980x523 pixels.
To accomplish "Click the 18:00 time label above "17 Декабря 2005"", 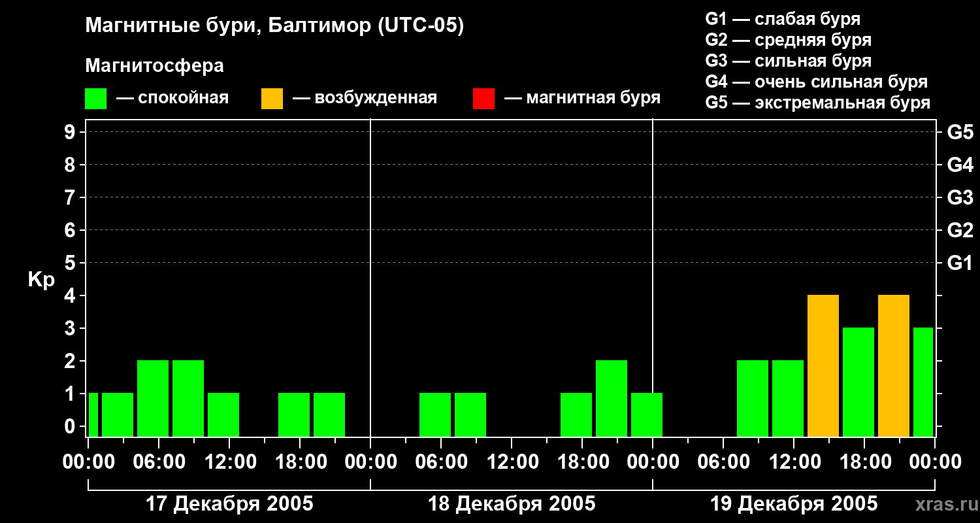I will click(x=300, y=462).
